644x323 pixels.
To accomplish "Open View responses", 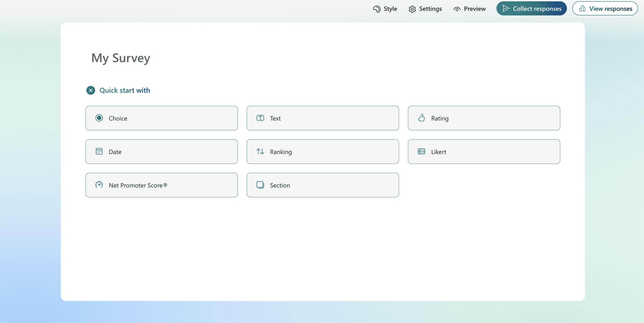I will coord(605,8).
